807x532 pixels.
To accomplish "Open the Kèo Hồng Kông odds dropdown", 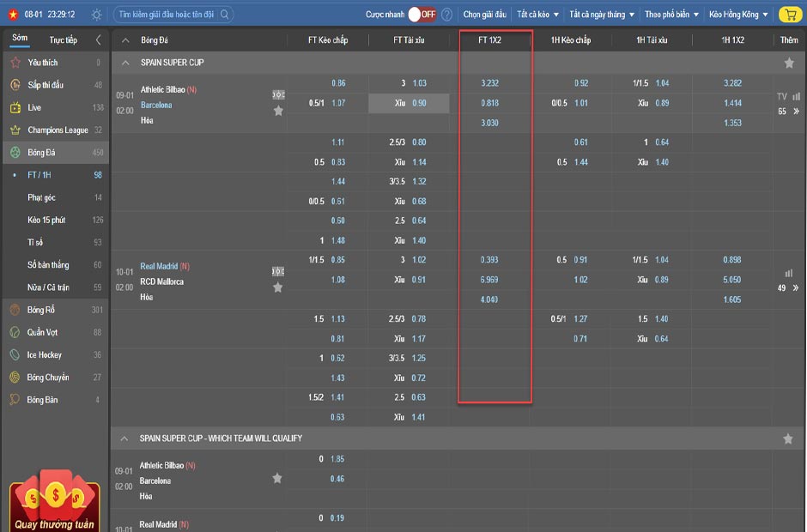I will click(x=738, y=15).
